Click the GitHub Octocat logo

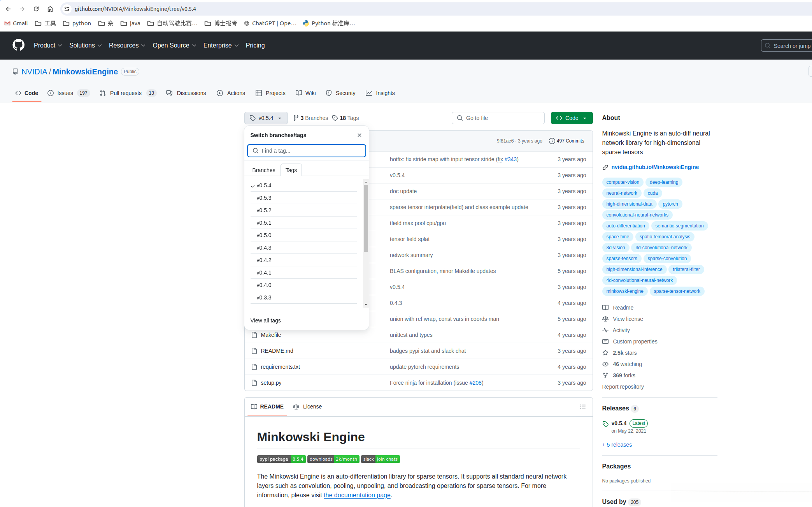pyautogui.click(x=18, y=45)
